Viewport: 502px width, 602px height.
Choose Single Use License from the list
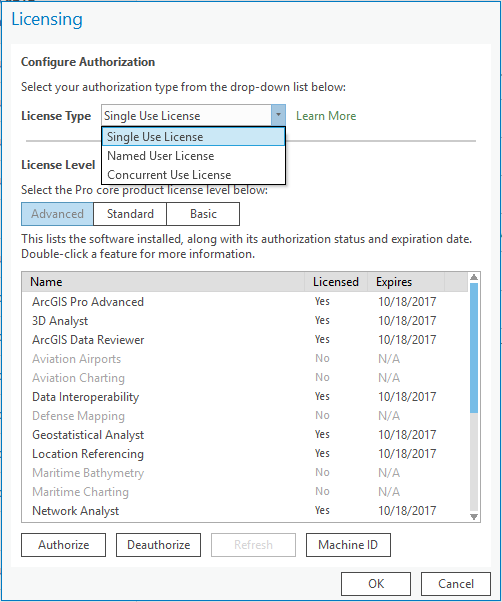[x=193, y=137]
